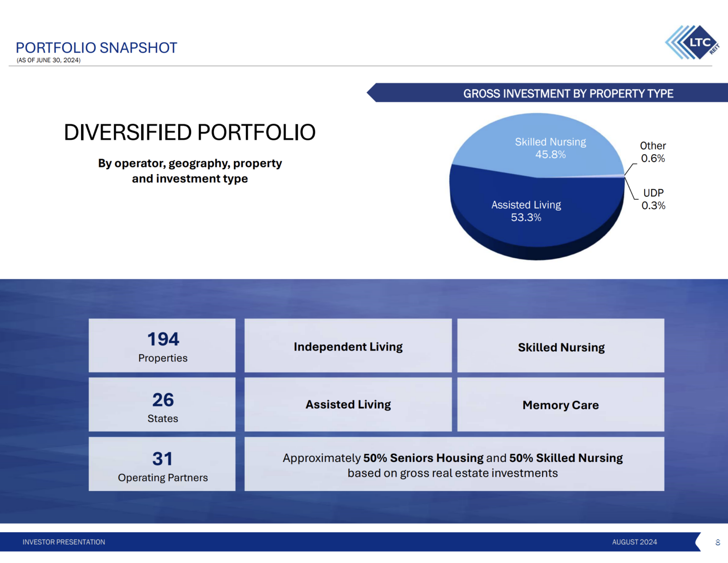Click the 31 Operating Partners box
Viewport: 728px width, 563px height.
(x=162, y=464)
